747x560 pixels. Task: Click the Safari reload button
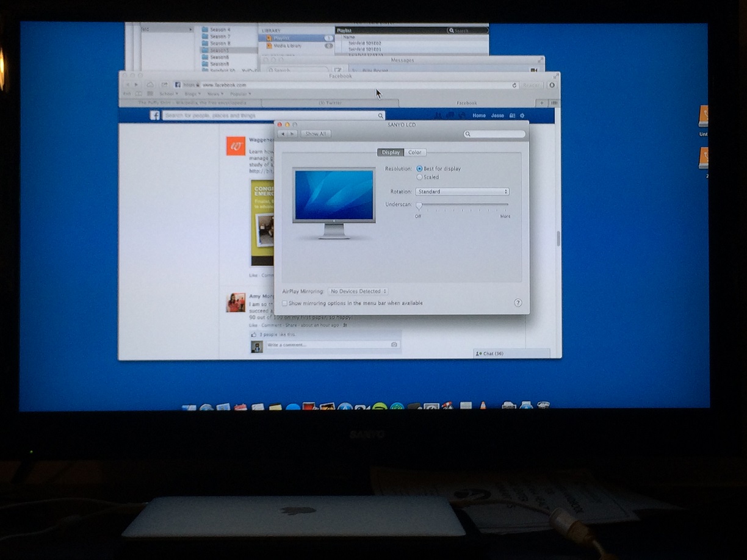coord(514,85)
